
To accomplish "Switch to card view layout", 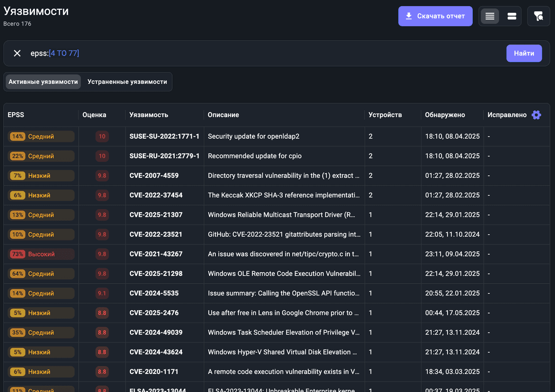I will point(512,16).
